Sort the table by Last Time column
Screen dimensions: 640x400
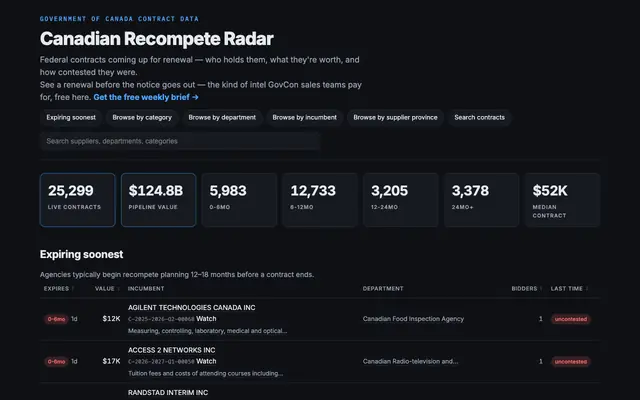tap(569, 289)
